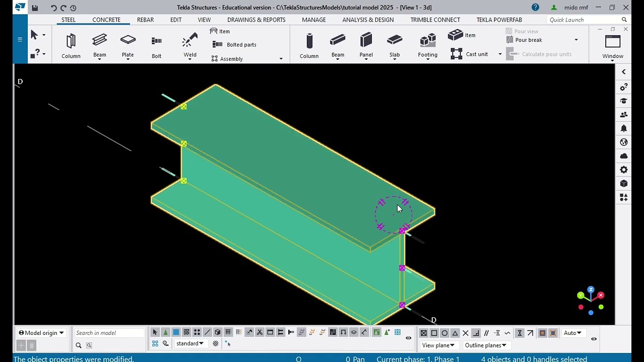This screenshot has height=362, width=644.
Task: Toggle the Select welds switch with scissors icon
Action: (260, 332)
